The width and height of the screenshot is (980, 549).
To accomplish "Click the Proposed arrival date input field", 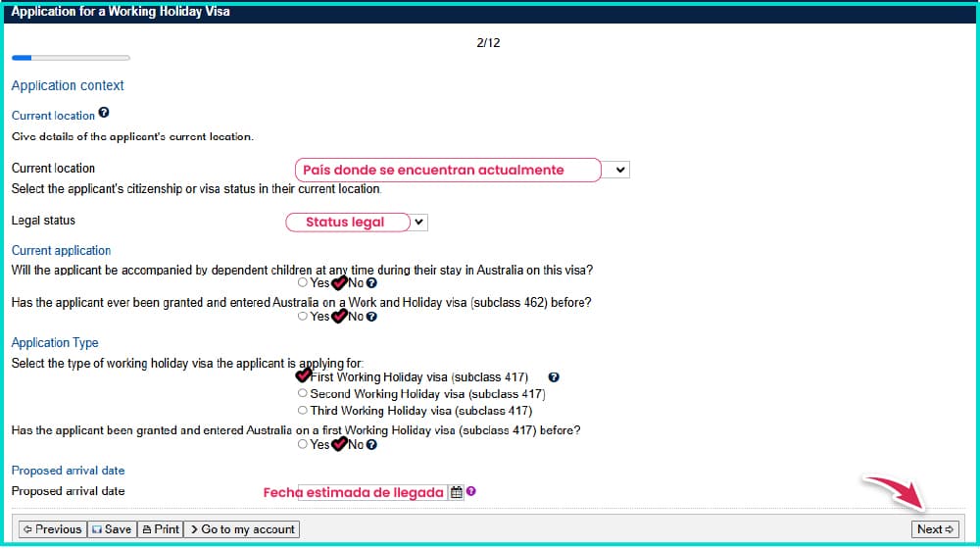I will click(372, 492).
